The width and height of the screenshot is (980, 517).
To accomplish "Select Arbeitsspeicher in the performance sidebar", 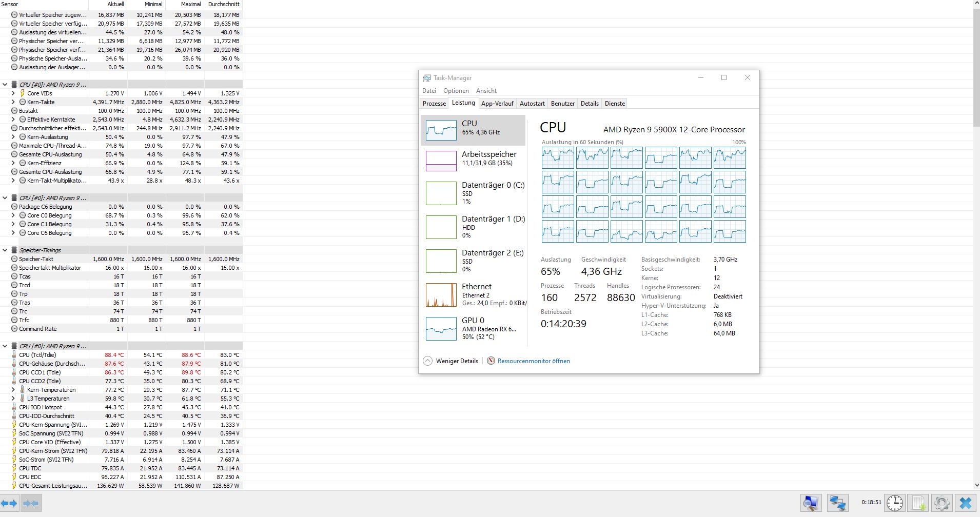I will pos(473,160).
